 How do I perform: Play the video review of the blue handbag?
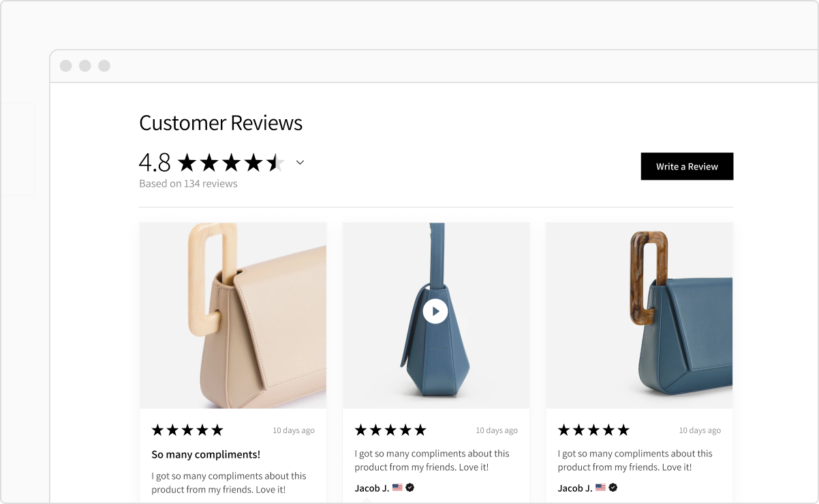tap(435, 311)
